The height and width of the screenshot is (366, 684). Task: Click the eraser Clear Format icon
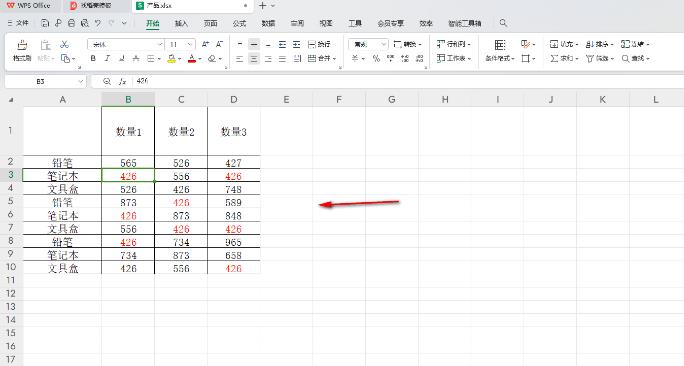point(212,58)
